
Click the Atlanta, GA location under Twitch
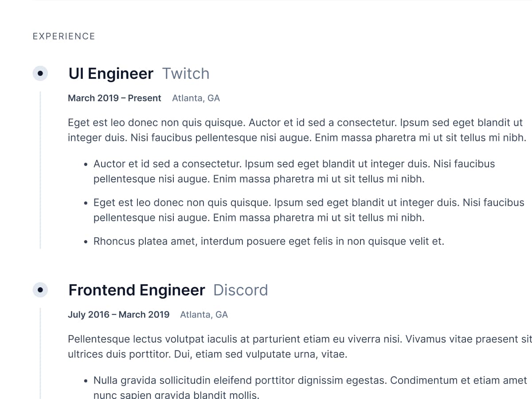click(x=196, y=98)
